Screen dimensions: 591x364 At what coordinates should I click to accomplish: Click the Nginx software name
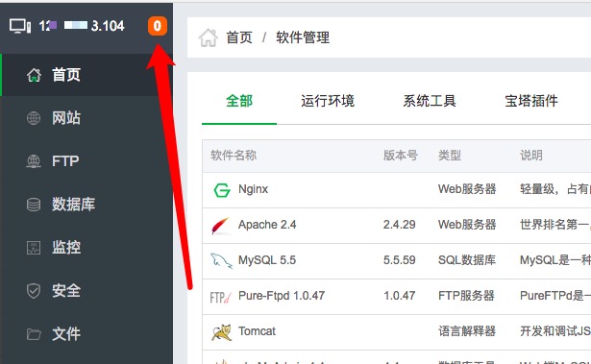[x=254, y=189]
